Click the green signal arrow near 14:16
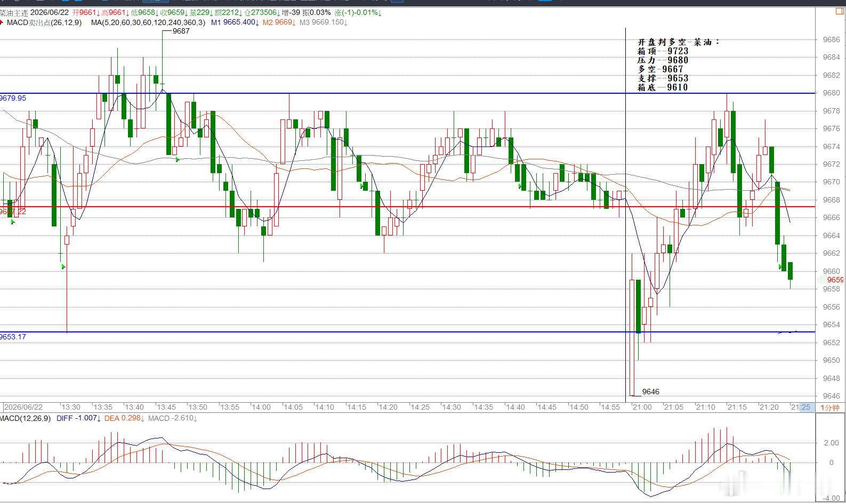846x504 pixels. [362, 185]
